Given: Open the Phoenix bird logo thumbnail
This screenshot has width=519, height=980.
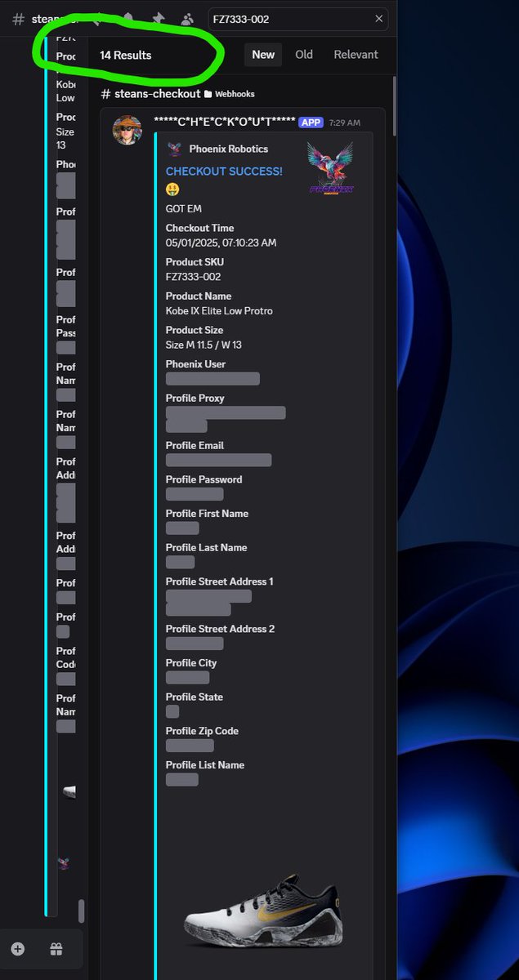Looking at the screenshot, I should pyautogui.click(x=330, y=169).
